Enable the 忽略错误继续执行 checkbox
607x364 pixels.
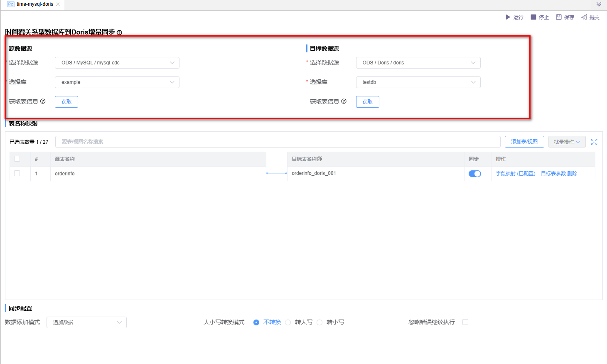[465, 322]
